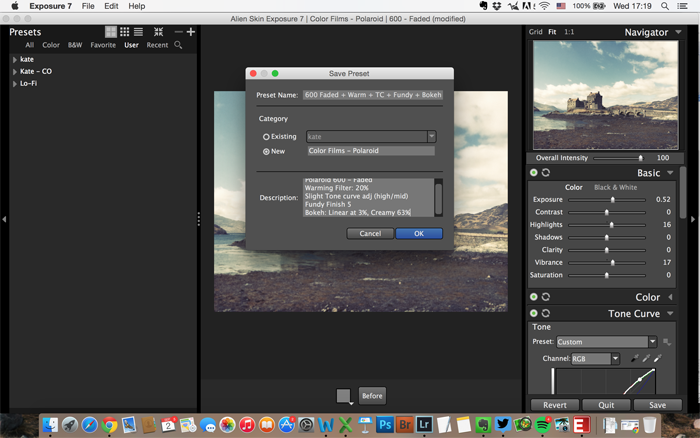Toggle the Before preview button

tap(372, 396)
